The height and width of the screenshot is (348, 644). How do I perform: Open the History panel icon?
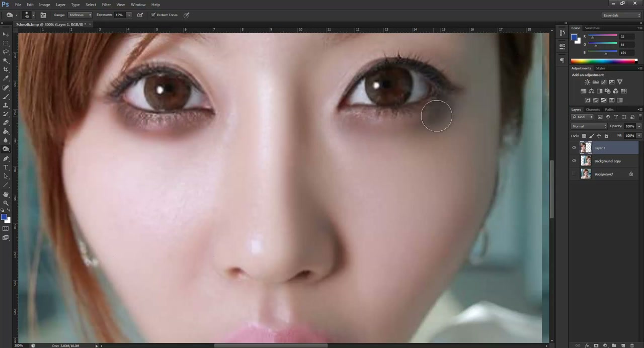click(562, 33)
